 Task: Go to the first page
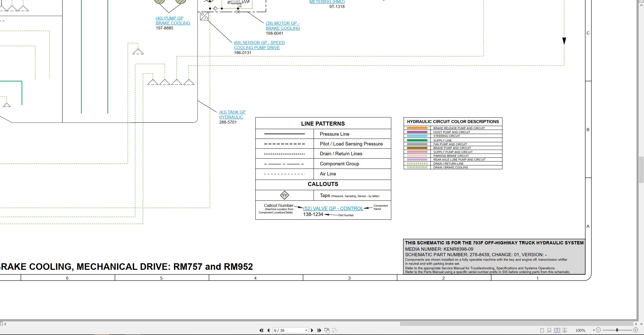pos(261,330)
